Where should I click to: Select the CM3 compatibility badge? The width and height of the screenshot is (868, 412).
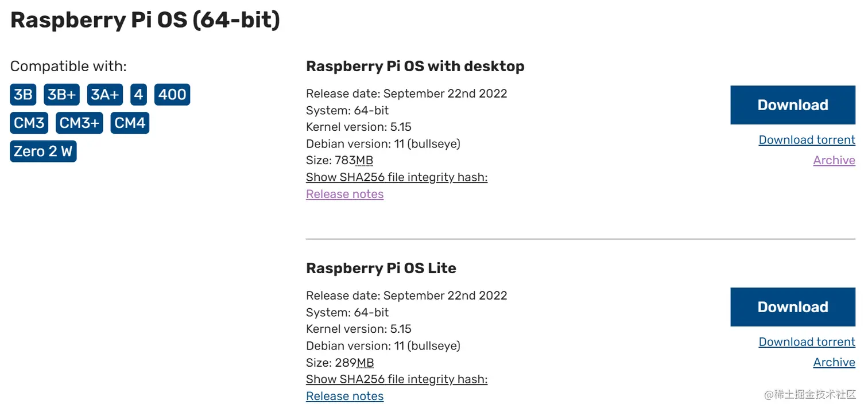tap(29, 123)
